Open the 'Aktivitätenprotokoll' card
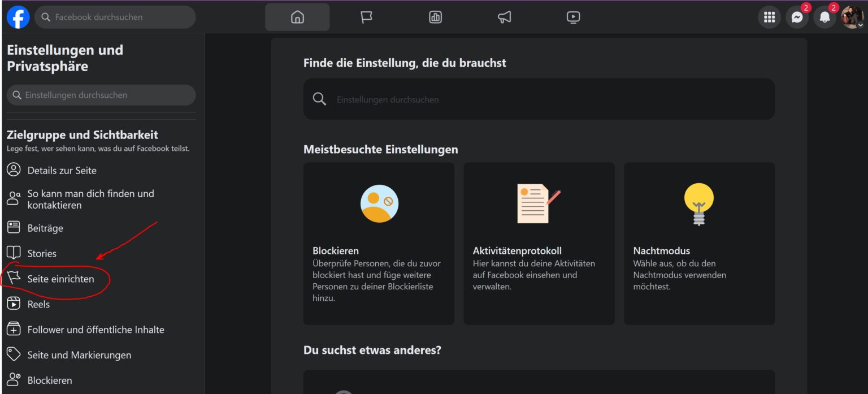 [x=539, y=243]
